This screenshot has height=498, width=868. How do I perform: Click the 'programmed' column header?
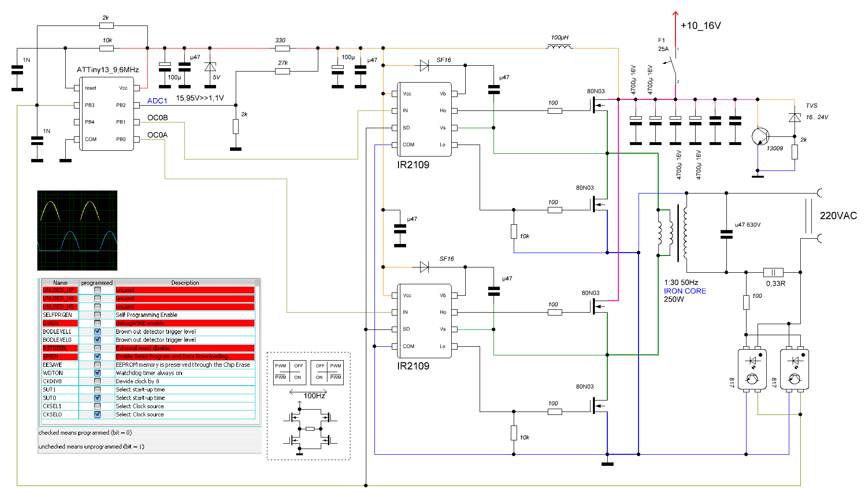(97, 283)
